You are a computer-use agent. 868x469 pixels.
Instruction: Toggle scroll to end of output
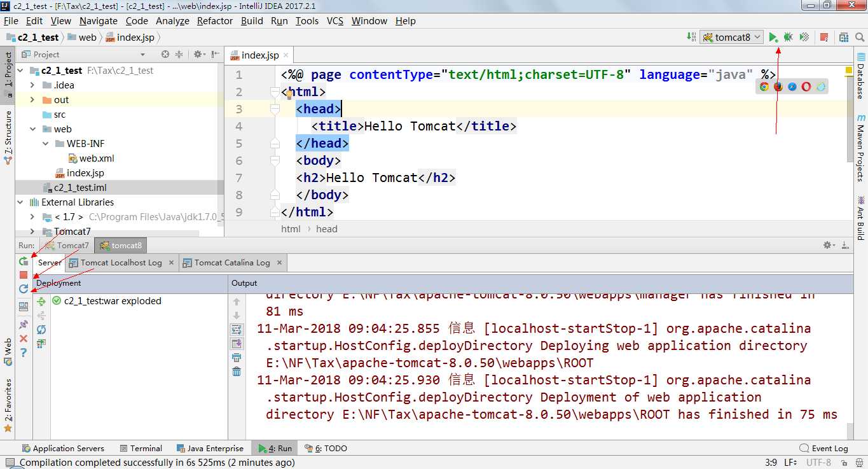tap(237, 344)
